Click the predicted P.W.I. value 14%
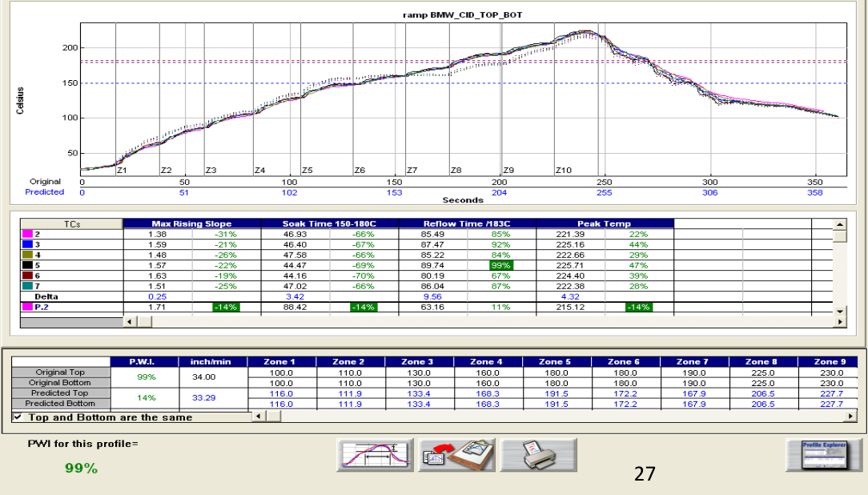Viewport: 868px width, 495px height. [x=147, y=398]
